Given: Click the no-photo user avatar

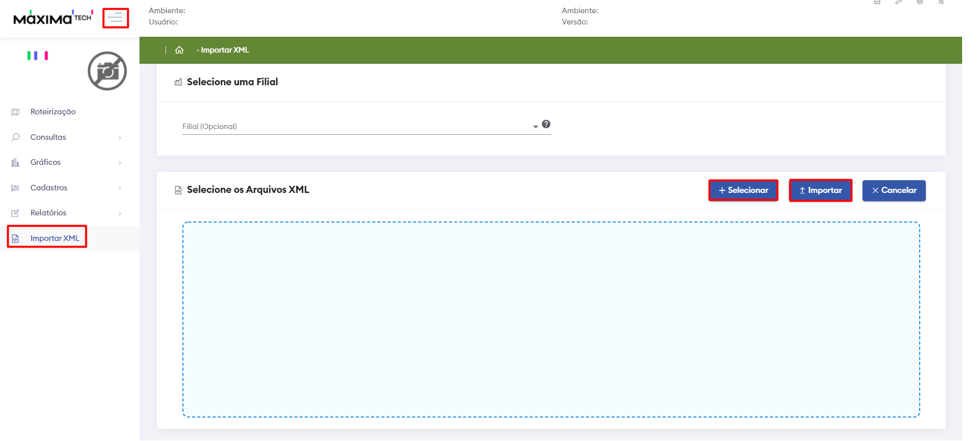Looking at the screenshot, I should point(107,71).
